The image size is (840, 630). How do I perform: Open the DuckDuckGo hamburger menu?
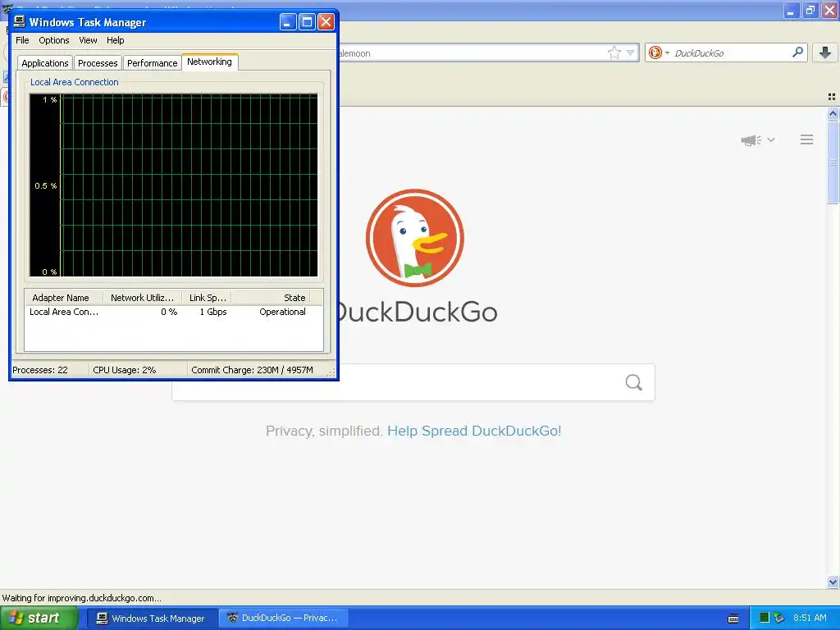pyautogui.click(x=807, y=139)
